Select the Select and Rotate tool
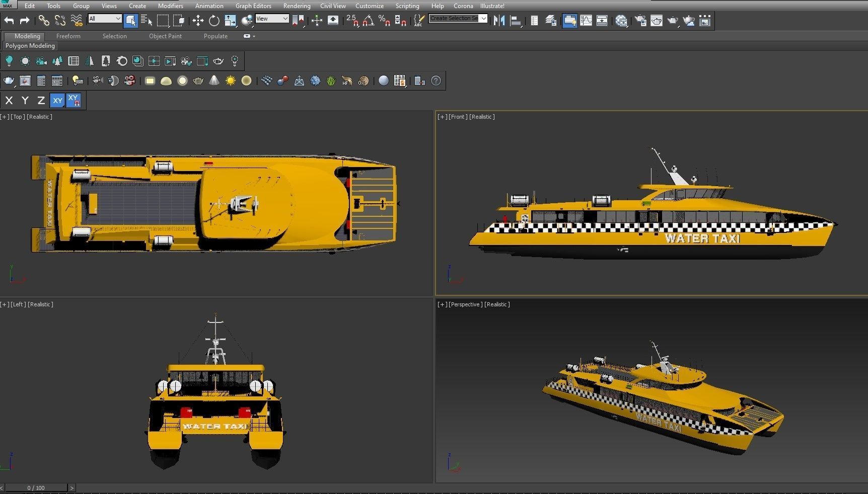The image size is (868, 494). 214,21
